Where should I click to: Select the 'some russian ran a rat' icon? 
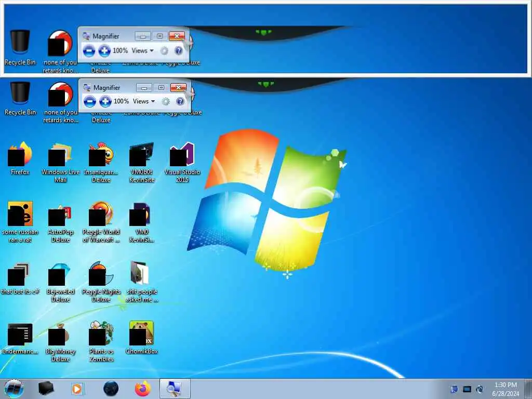tap(20, 222)
